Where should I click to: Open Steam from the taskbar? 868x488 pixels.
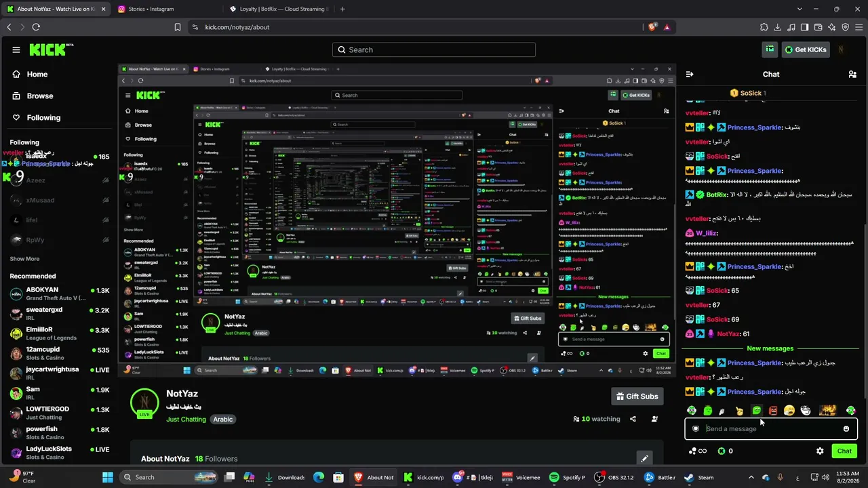pyautogui.click(x=698, y=477)
